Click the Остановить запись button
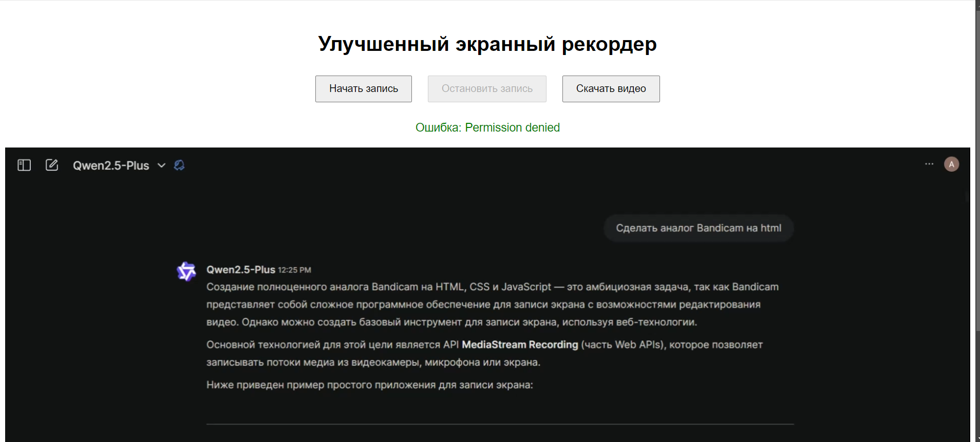Screen dimensions: 980x442 pos(487,89)
